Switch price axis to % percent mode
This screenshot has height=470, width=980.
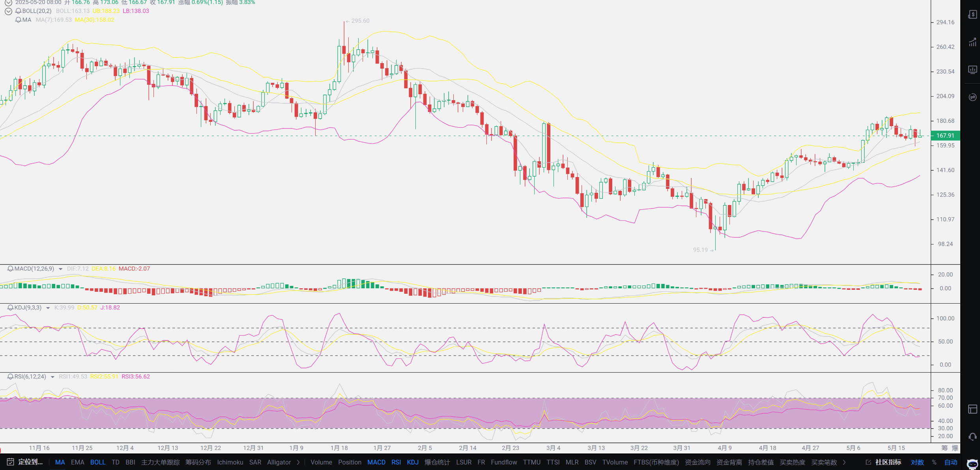point(934,462)
